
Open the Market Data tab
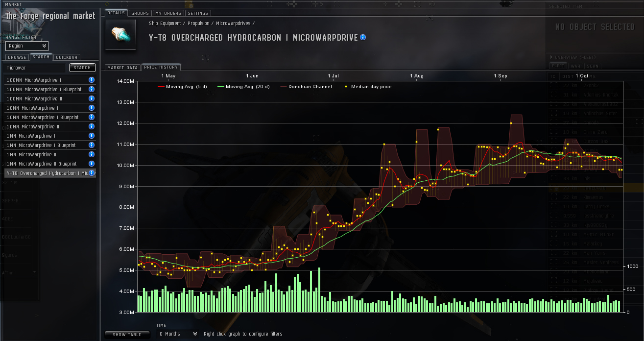click(122, 68)
